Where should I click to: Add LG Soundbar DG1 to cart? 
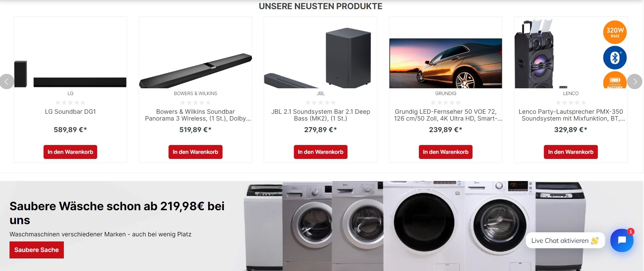[70, 152]
